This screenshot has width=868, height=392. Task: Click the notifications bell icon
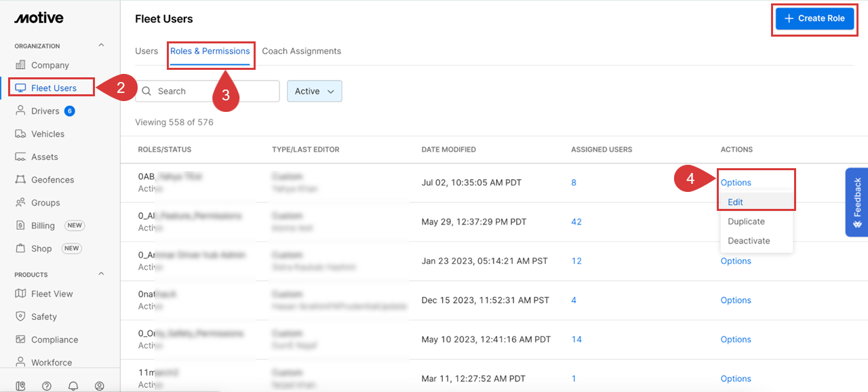pyautogui.click(x=73, y=386)
